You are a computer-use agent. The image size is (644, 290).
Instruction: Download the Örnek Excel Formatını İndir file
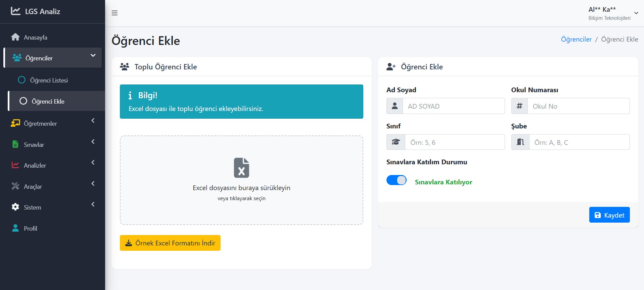point(170,243)
